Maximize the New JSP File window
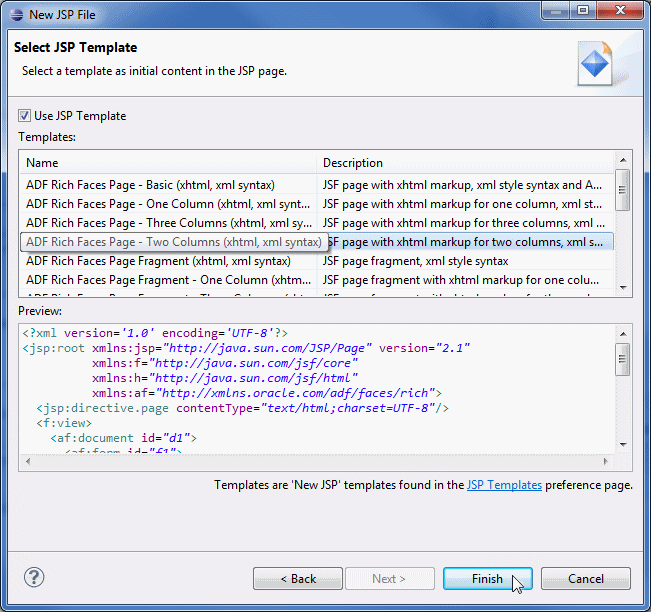The height and width of the screenshot is (612, 651). point(582,10)
